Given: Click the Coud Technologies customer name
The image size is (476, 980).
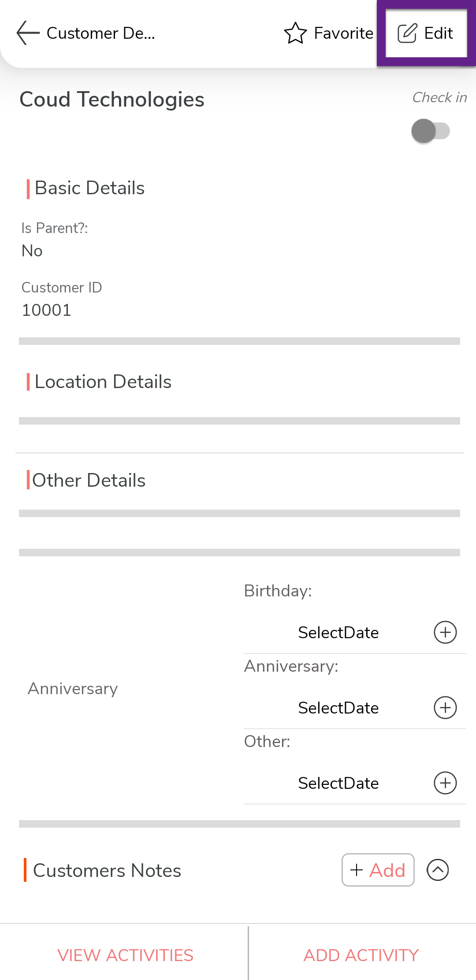Looking at the screenshot, I should coord(112,100).
